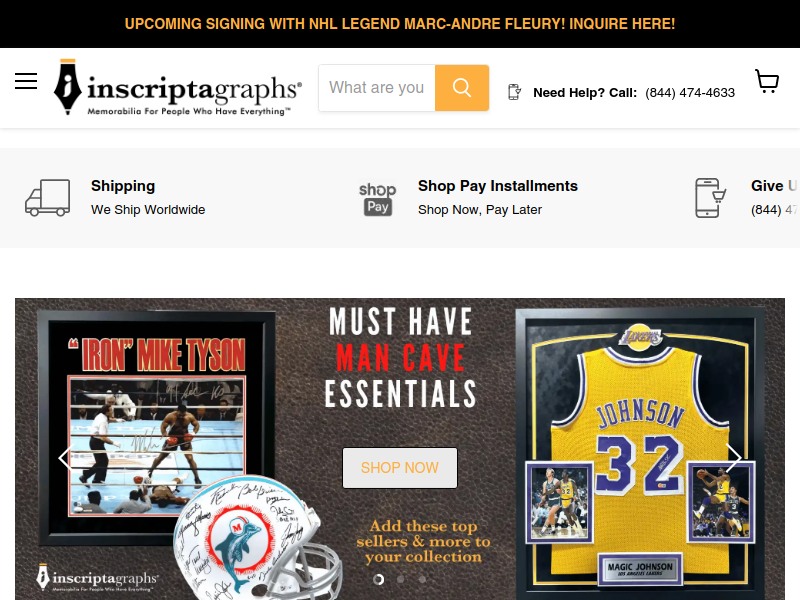Select the second carousel dot indicator

401,580
